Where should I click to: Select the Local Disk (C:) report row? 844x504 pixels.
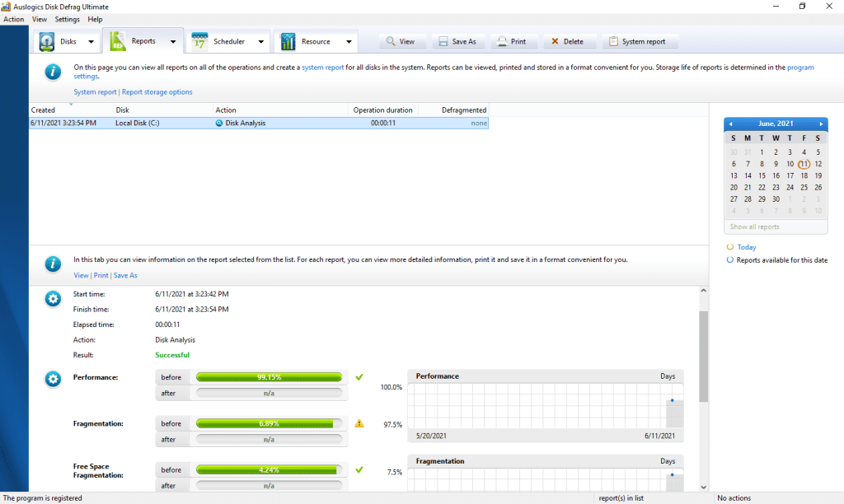[x=258, y=124]
